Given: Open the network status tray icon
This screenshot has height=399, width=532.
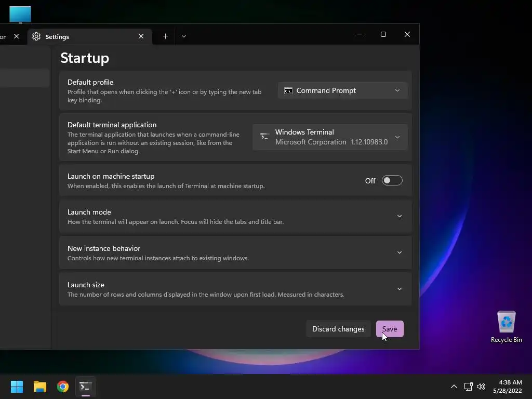Looking at the screenshot, I should [x=469, y=387].
